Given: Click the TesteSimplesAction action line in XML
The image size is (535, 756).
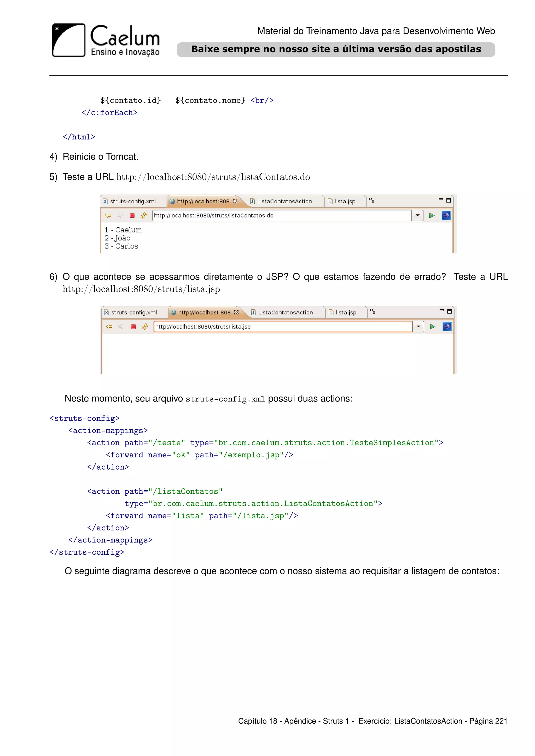Looking at the screenshot, I should click(265, 443).
